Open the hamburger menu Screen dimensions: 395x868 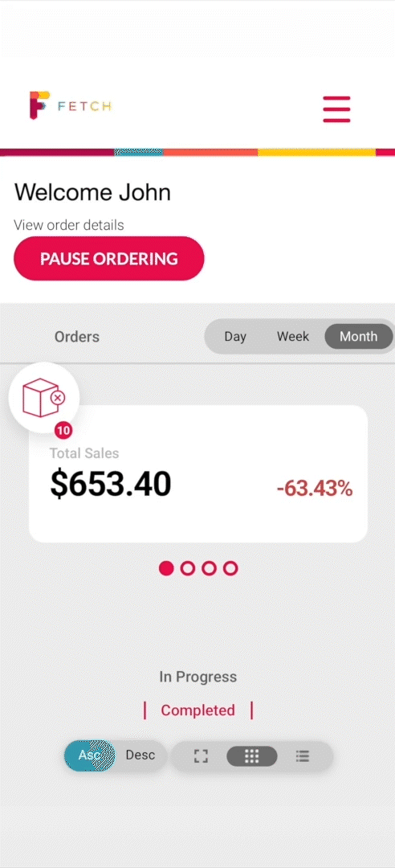336,109
